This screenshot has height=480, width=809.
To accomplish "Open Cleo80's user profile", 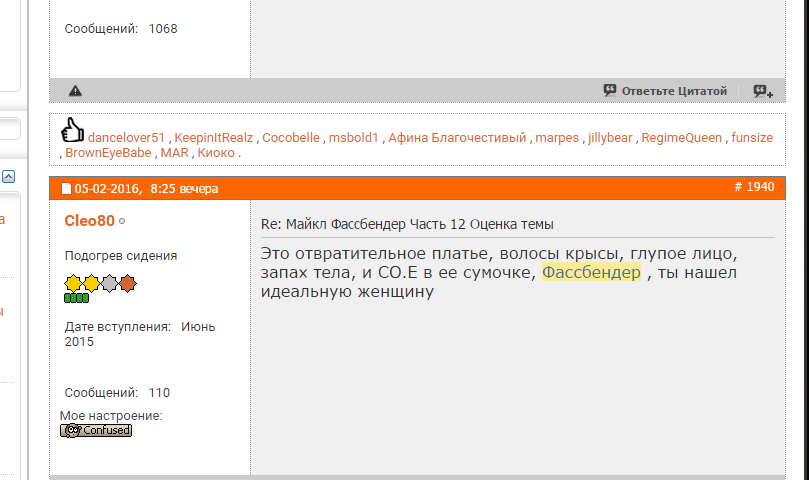I will pyautogui.click(x=89, y=220).
